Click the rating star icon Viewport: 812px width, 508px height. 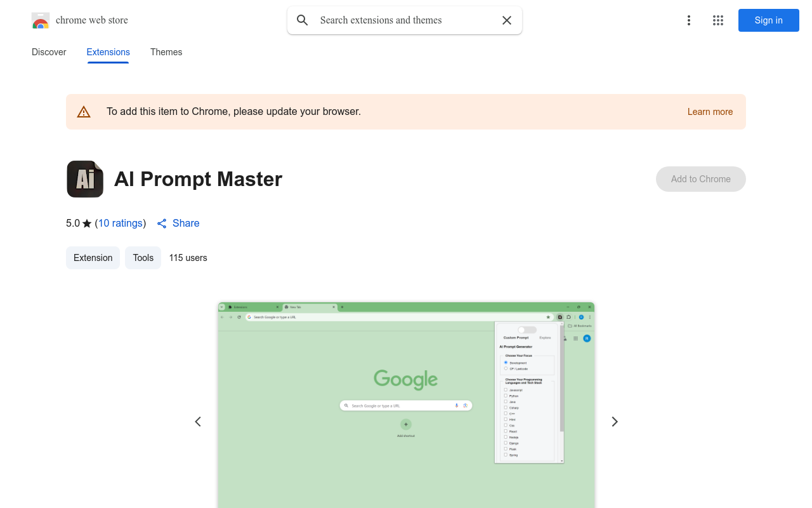[x=87, y=224]
